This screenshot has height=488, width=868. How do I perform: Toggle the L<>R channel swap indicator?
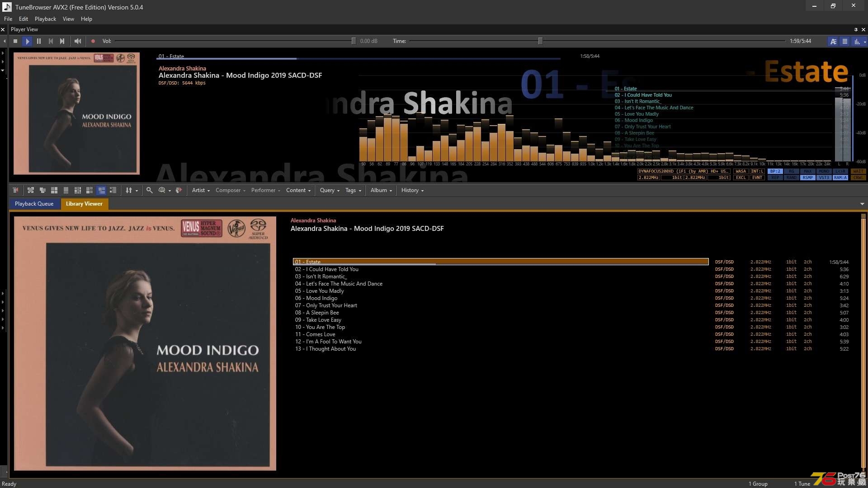840,171
